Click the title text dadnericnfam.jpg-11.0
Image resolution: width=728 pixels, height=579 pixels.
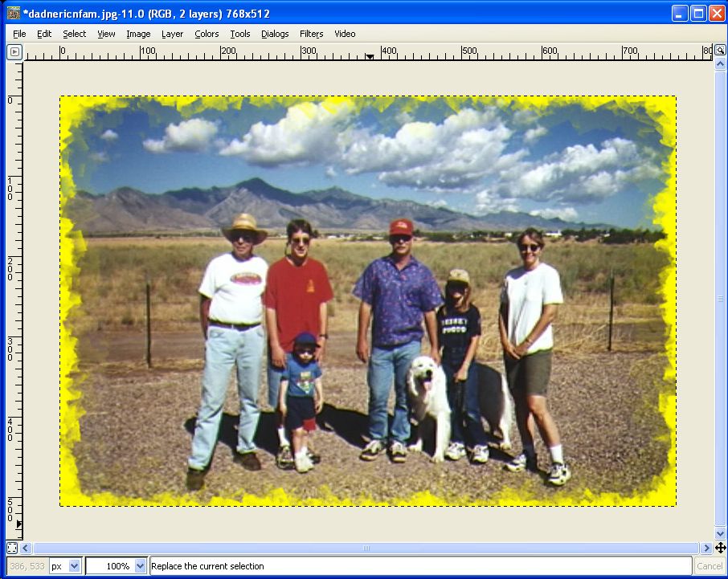point(85,14)
